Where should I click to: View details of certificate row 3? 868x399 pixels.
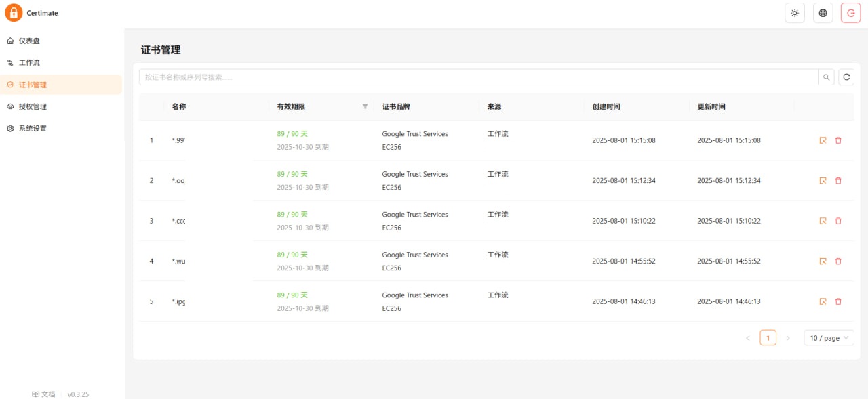(823, 221)
